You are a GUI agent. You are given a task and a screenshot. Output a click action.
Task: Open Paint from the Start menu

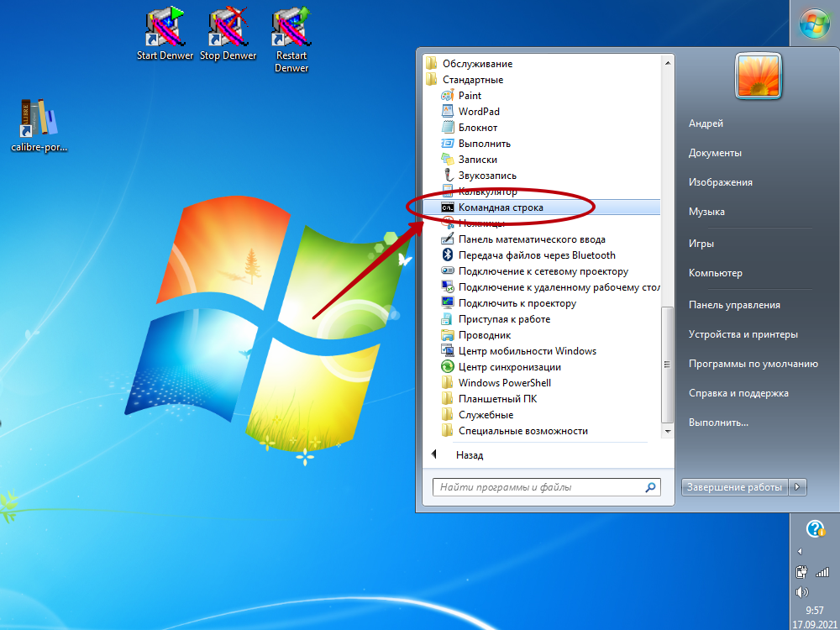point(470,96)
